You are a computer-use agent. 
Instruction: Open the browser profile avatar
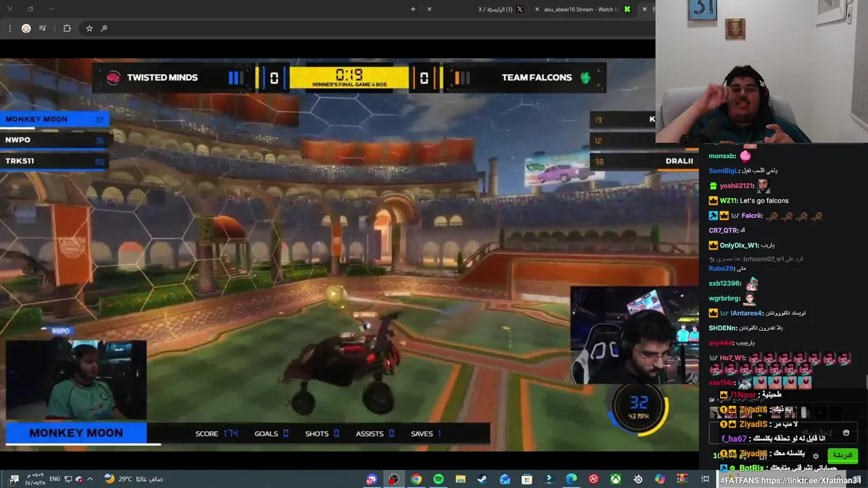[x=26, y=28]
